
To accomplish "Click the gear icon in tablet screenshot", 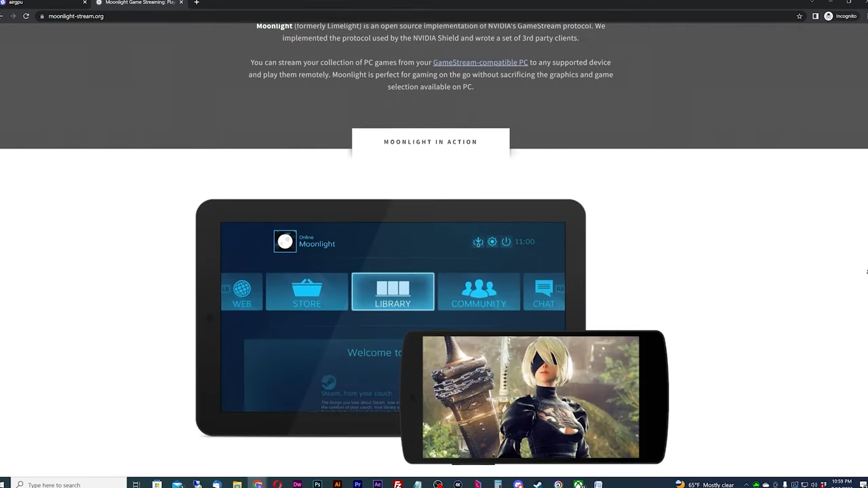I will (492, 241).
